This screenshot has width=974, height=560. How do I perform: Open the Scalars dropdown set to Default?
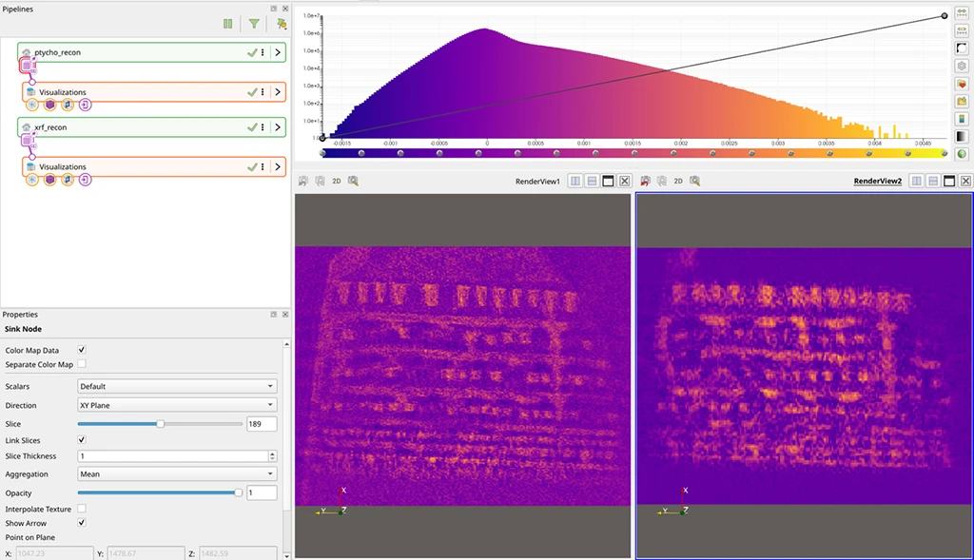pyautogui.click(x=177, y=386)
